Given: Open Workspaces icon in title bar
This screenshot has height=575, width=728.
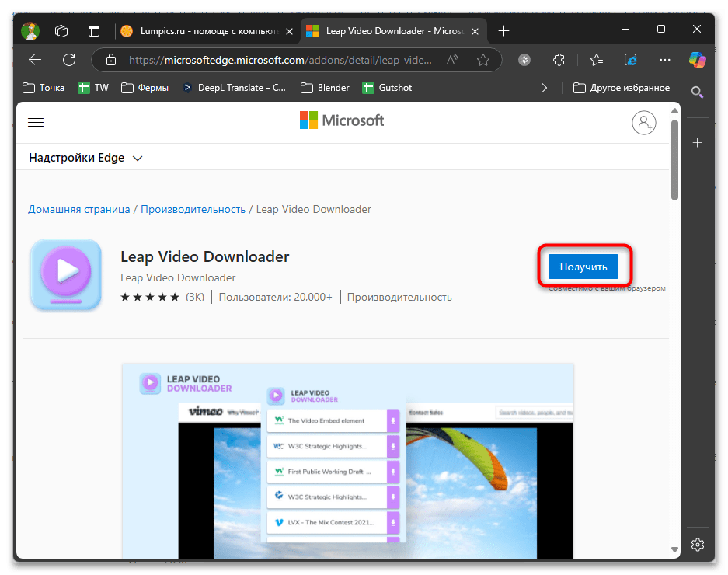Looking at the screenshot, I should coord(61,31).
